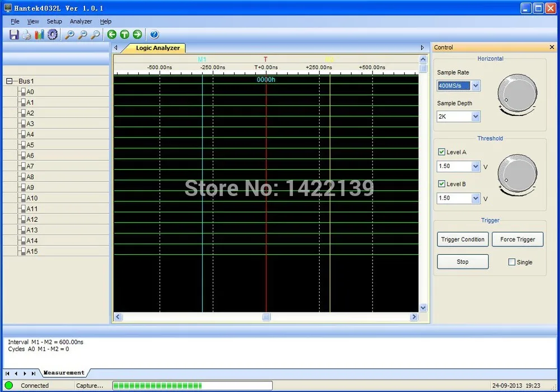The height and width of the screenshot is (392, 560).
Task: Select the A10 channel row
Action: [56, 198]
